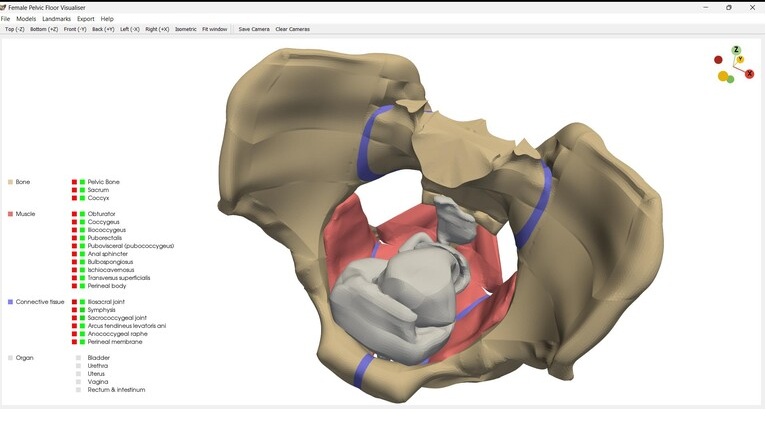
Task: Enable the Rectum & intestinum checkbox
Action: pos(79,390)
